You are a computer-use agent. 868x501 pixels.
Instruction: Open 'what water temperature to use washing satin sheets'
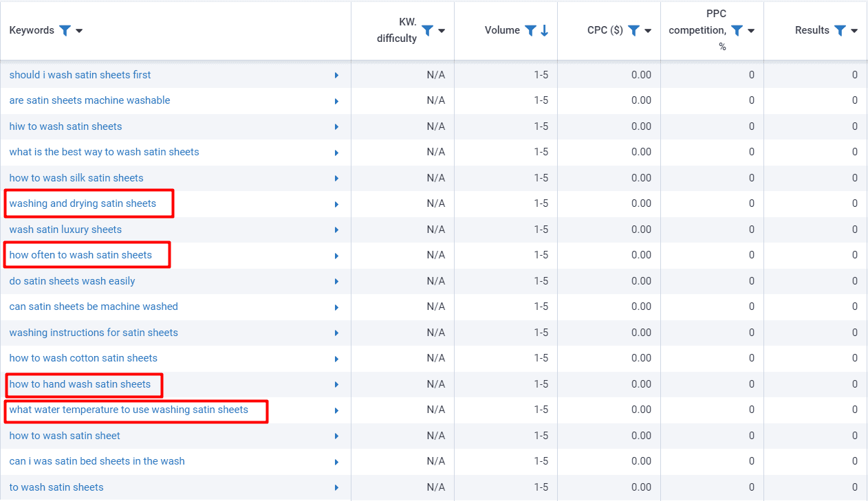[x=129, y=410]
